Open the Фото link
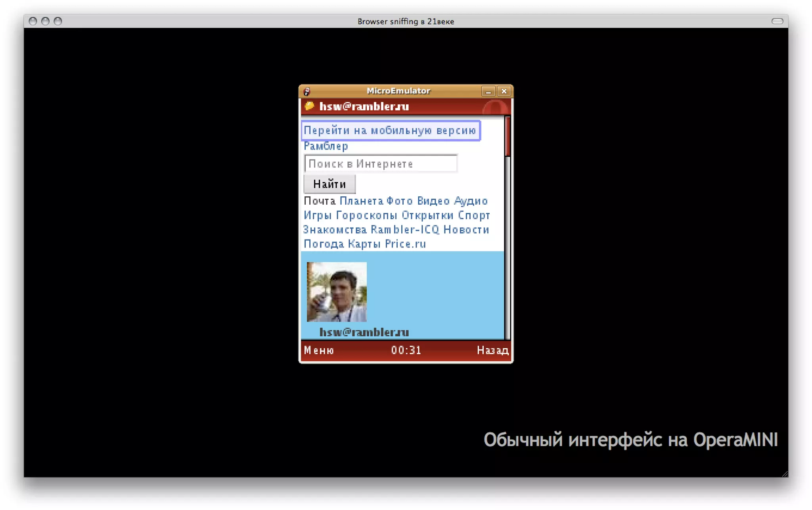This screenshot has height=510, width=812. point(400,201)
